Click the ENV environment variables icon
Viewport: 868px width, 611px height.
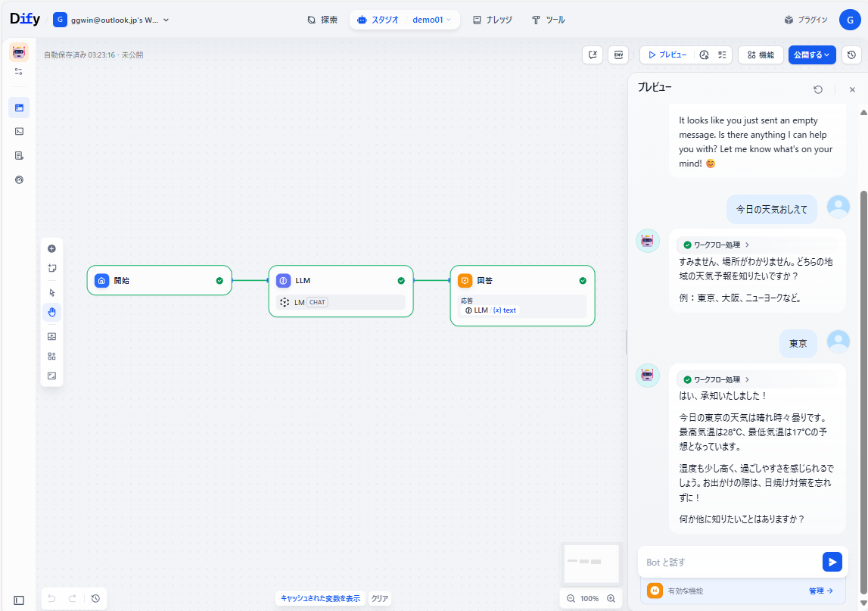tap(618, 55)
